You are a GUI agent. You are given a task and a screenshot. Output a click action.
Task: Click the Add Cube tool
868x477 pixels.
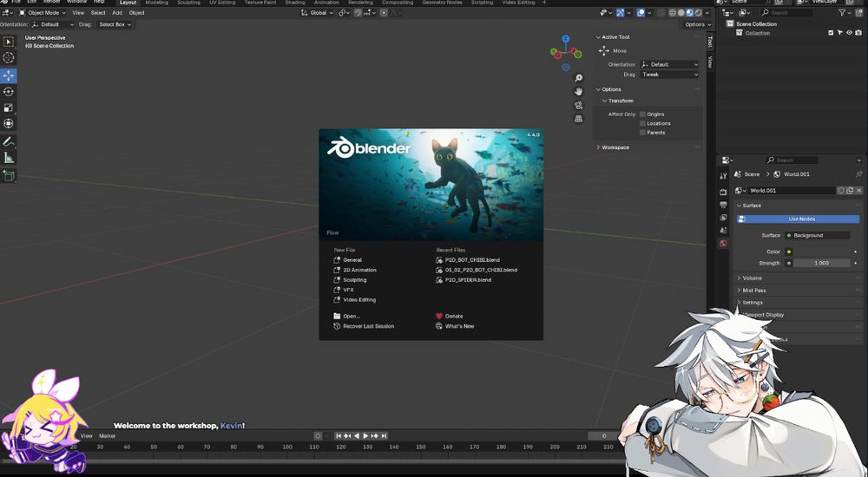(9, 174)
